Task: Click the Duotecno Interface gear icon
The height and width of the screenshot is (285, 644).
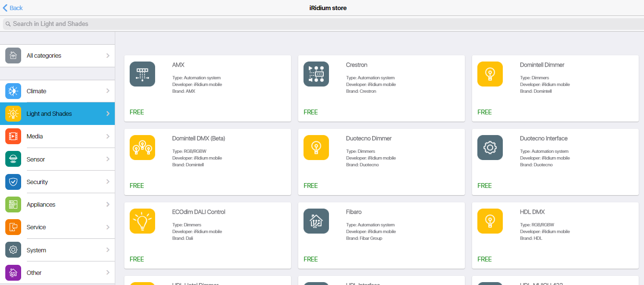Action: (x=490, y=148)
